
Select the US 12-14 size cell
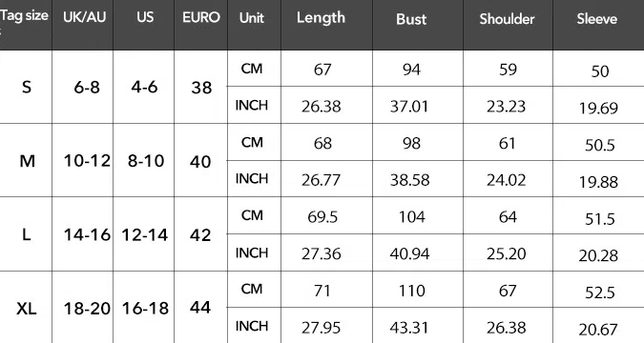tap(145, 235)
